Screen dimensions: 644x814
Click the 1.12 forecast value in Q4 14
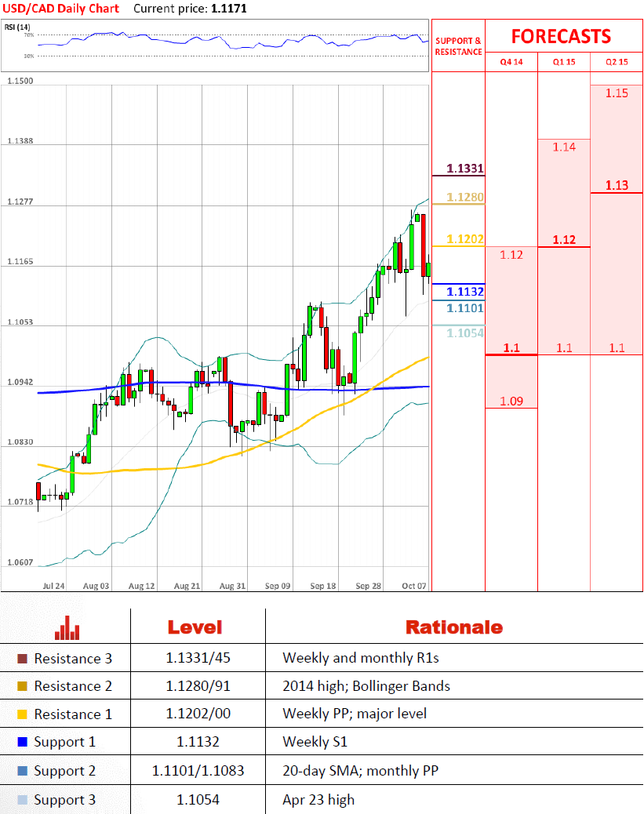pos(511,255)
